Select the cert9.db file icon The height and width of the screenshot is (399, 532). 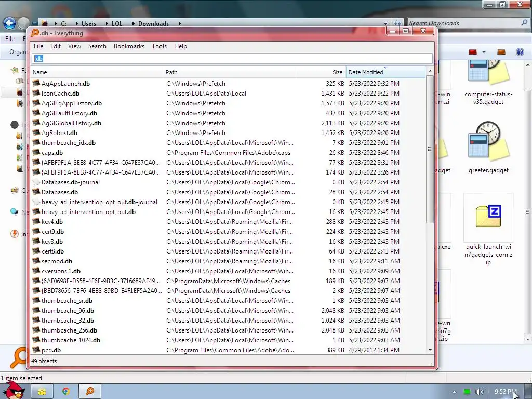coord(36,231)
